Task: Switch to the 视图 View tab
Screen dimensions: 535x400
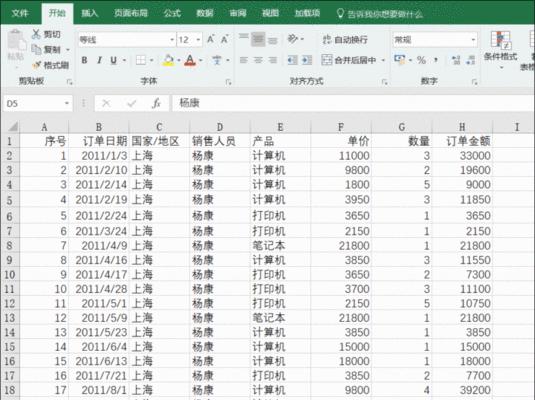Action: pyautogui.click(x=270, y=13)
